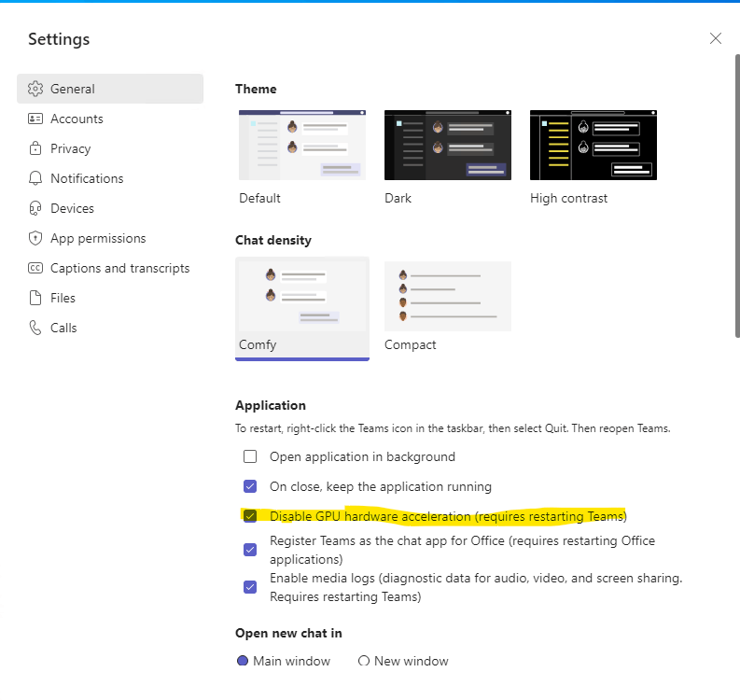Click the Devices headset icon
740x700 pixels.
35,208
